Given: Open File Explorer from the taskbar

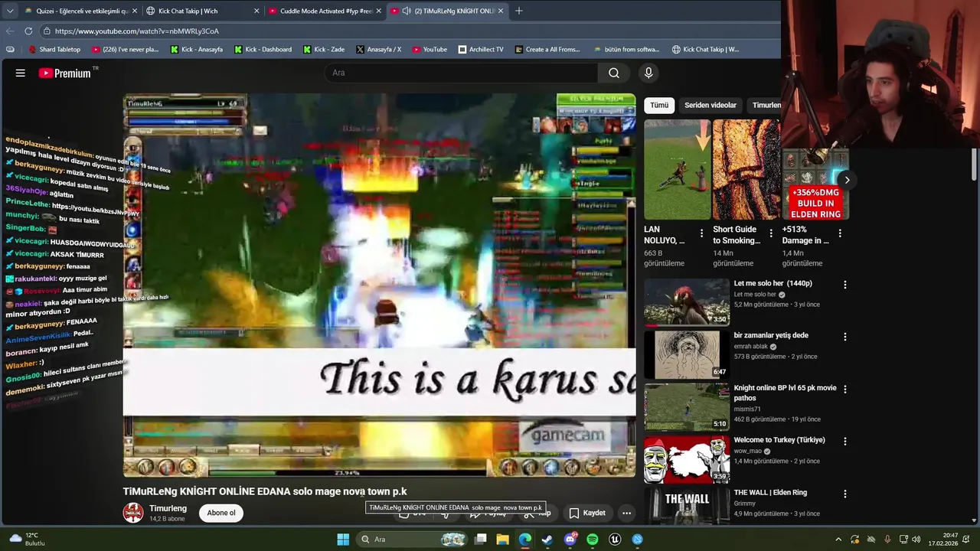Looking at the screenshot, I should click(x=503, y=540).
